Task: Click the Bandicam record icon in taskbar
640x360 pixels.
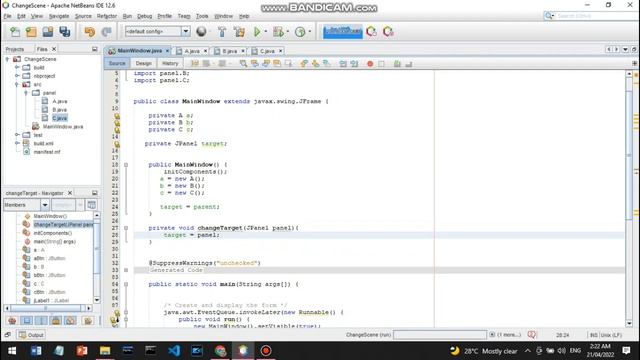Action: (266, 351)
